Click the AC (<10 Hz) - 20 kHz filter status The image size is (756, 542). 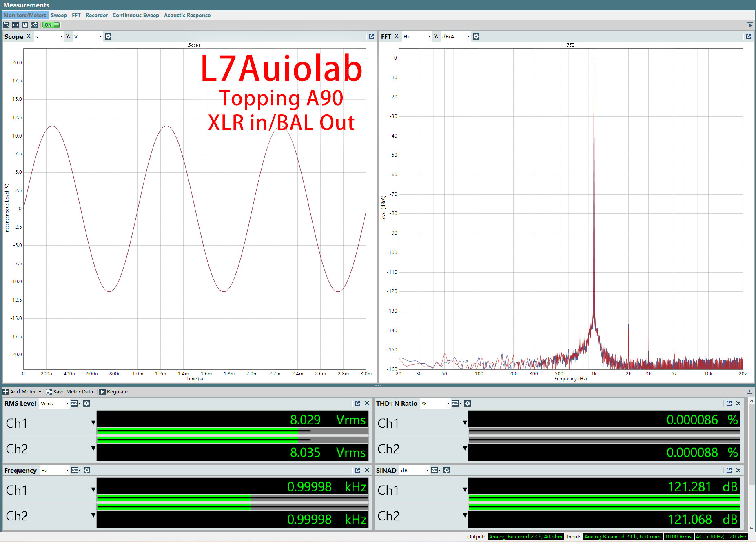[x=721, y=537]
